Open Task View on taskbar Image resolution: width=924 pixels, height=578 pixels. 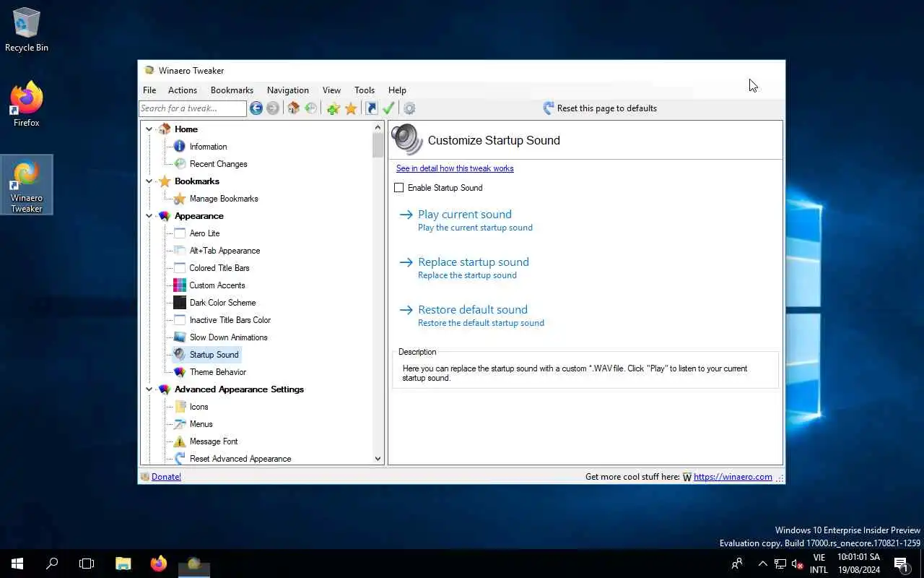tap(87, 564)
